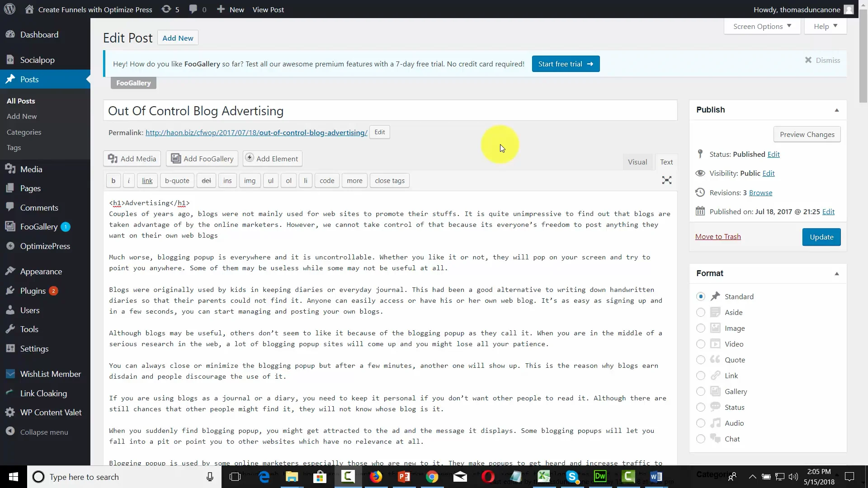The image size is (868, 488).
Task: Toggle distraction-free fullscreen editor icon
Action: pos(666,180)
